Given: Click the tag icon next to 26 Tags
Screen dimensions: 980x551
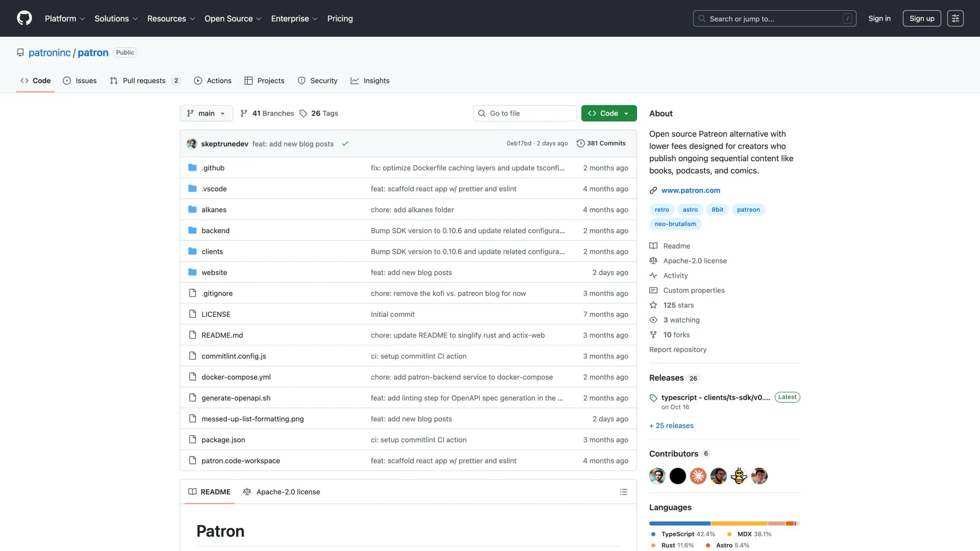Looking at the screenshot, I should pos(304,113).
